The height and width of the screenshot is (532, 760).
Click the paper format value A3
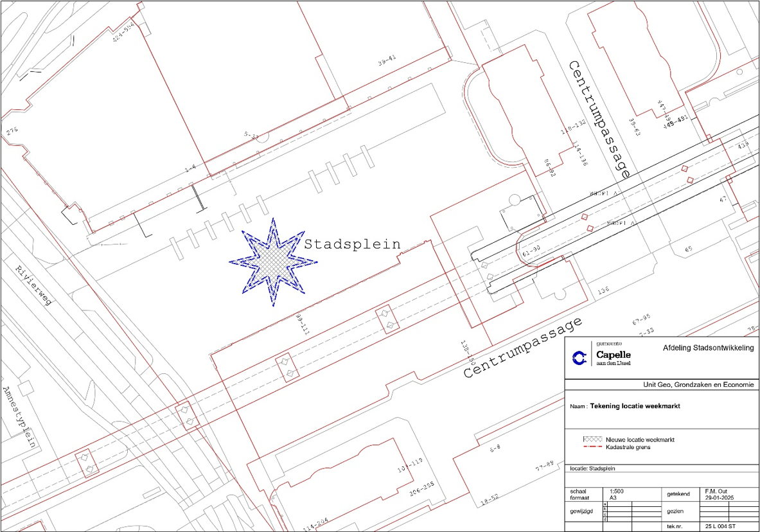click(x=612, y=499)
